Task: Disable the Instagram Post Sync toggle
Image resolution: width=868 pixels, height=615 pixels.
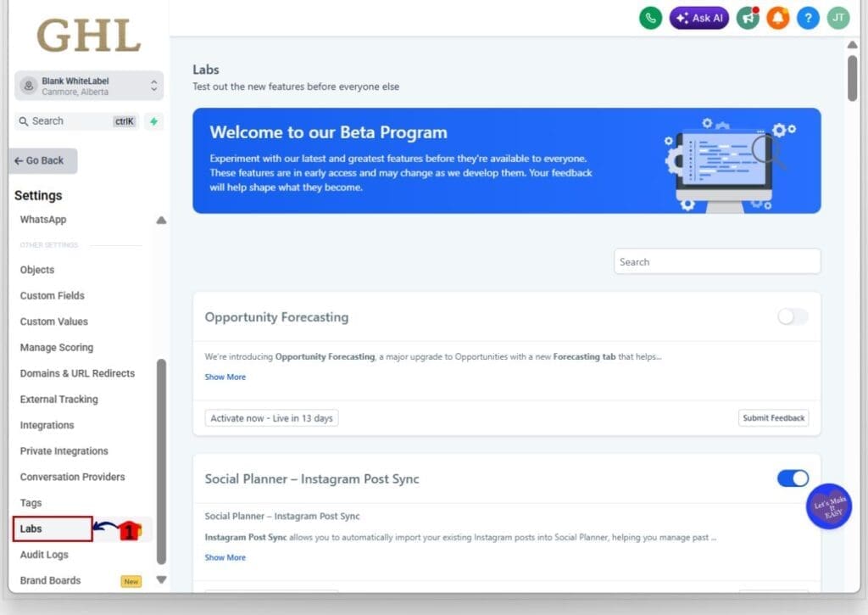Action: (x=793, y=478)
